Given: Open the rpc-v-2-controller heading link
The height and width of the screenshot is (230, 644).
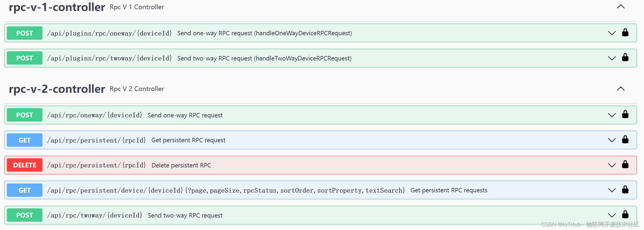Looking at the screenshot, I should click(x=57, y=89).
